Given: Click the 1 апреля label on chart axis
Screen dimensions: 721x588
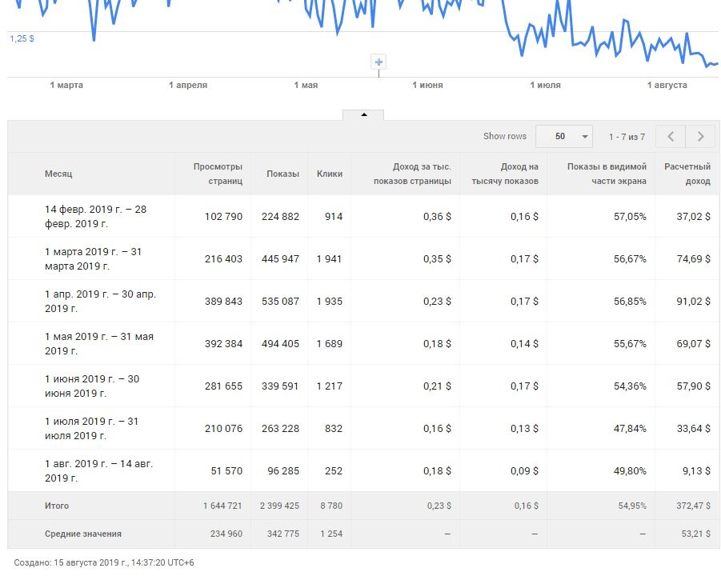Looking at the screenshot, I should pyautogui.click(x=188, y=86).
